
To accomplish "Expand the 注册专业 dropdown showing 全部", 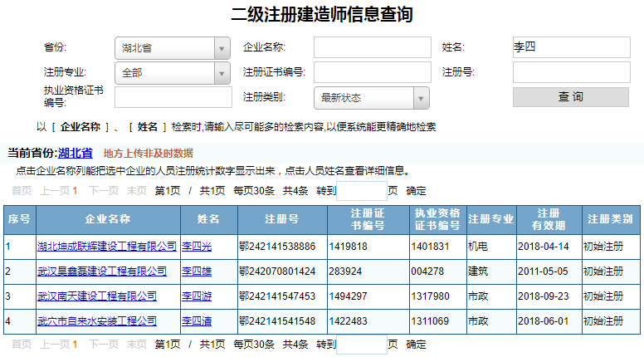I will click(172, 73).
